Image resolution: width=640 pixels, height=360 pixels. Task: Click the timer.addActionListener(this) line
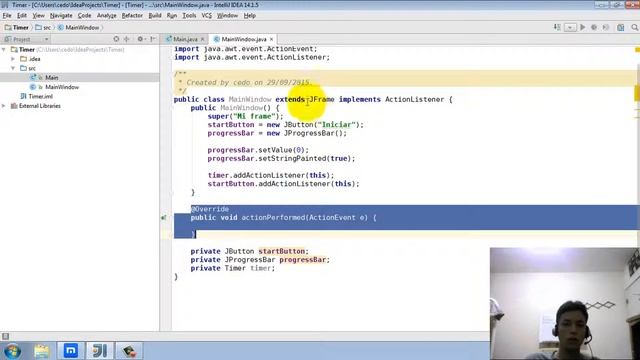[x=271, y=175]
